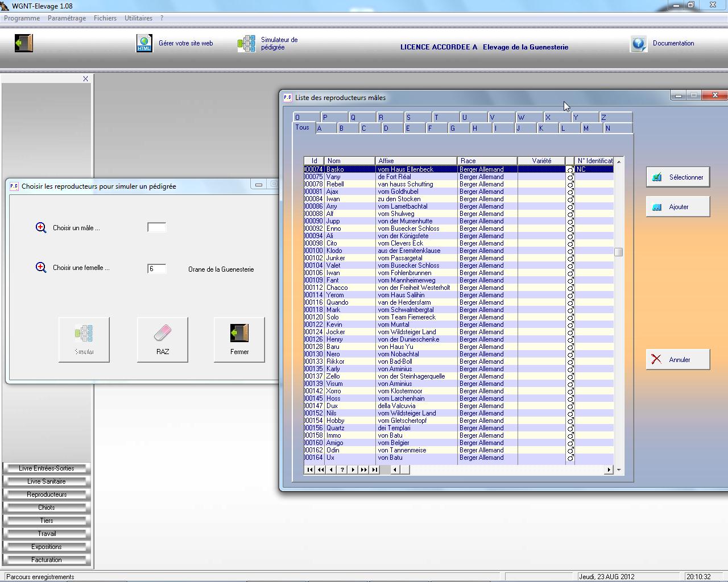The height and width of the screenshot is (582, 728).
Task: Click the male ID input field
Action: pos(156,227)
